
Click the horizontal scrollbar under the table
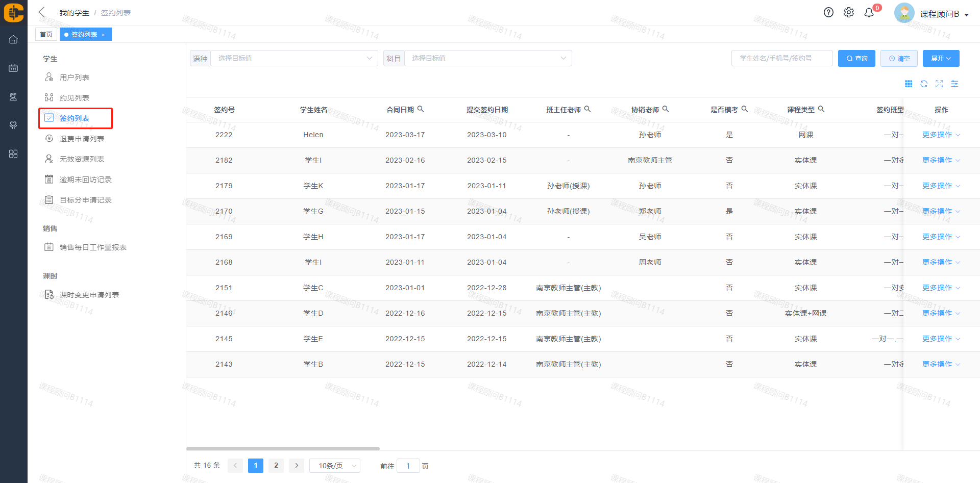[283, 449]
